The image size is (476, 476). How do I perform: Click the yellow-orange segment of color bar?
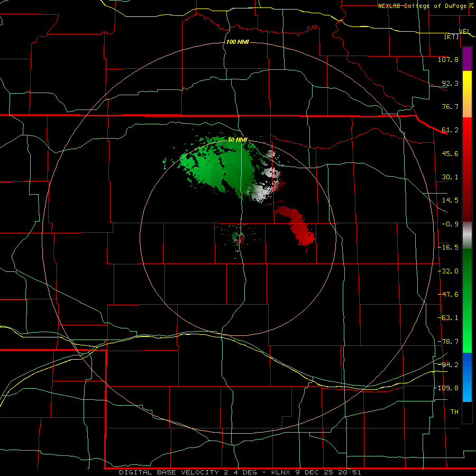467,94
